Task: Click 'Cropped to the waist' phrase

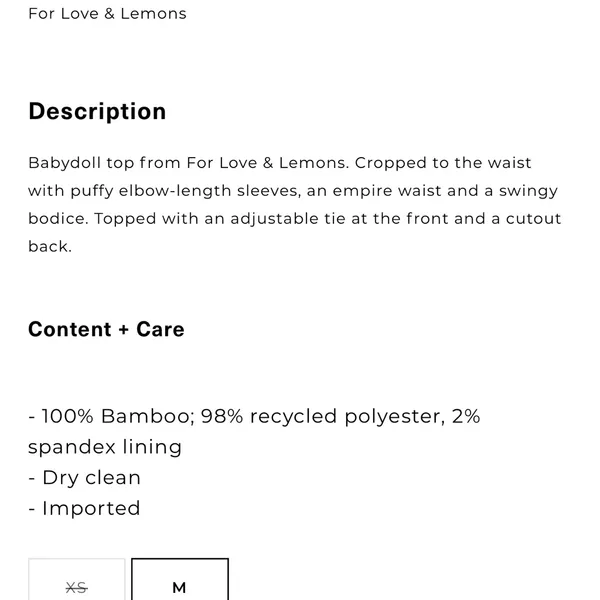Action: pos(443,163)
